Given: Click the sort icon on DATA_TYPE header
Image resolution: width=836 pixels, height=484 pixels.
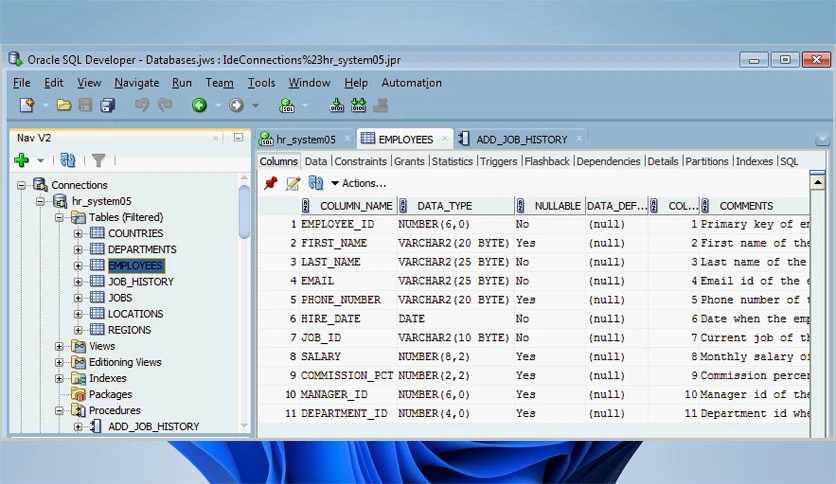Looking at the screenshot, I should (x=403, y=205).
